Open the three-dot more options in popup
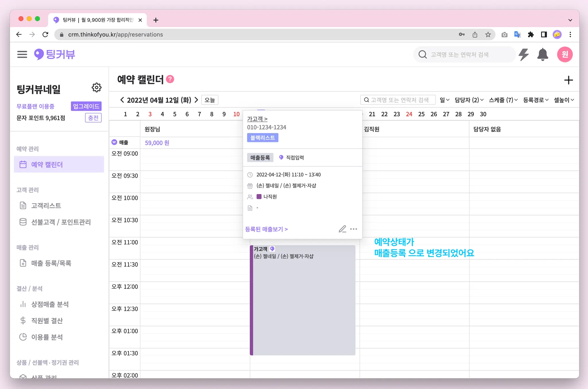 pyautogui.click(x=354, y=229)
